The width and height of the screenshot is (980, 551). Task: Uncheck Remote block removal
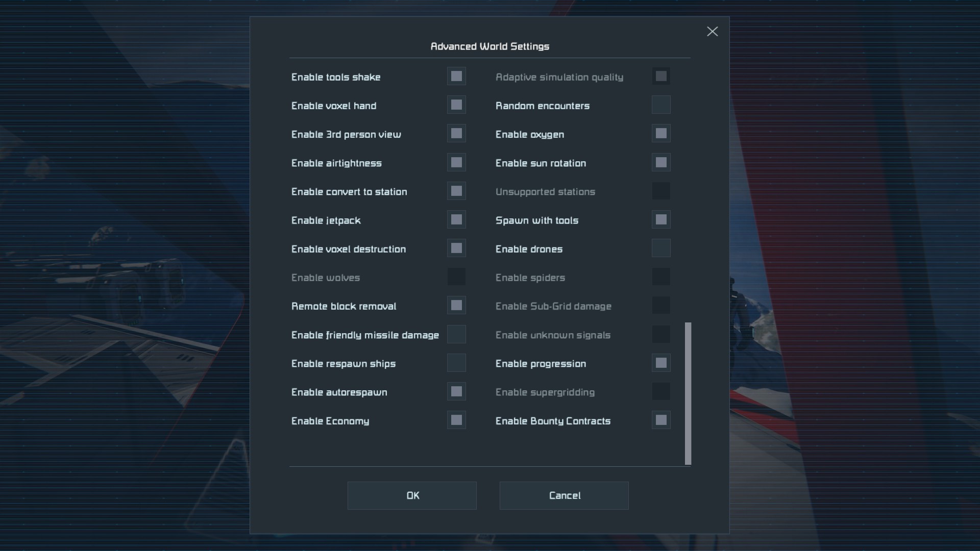tap(456, 306)
